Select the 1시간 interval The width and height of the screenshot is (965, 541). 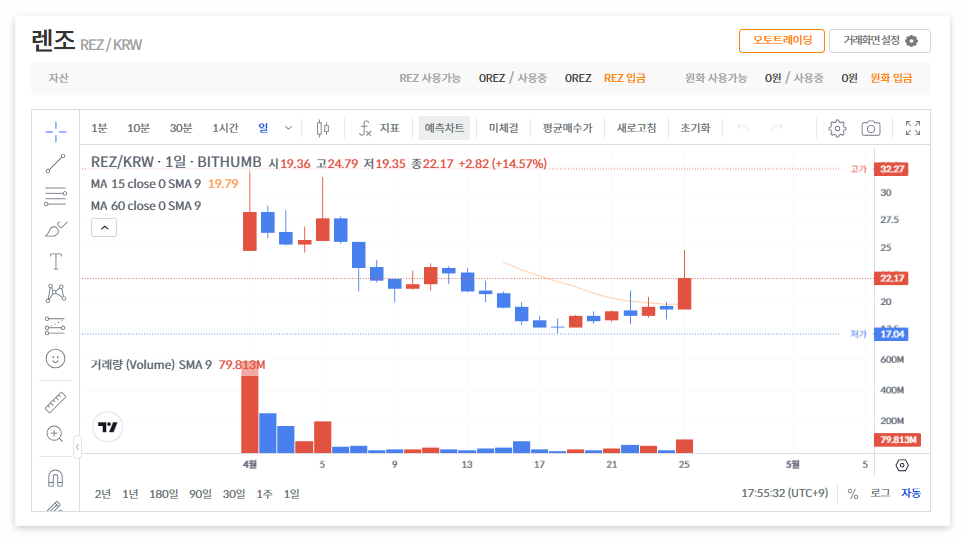tap(225, 128)
